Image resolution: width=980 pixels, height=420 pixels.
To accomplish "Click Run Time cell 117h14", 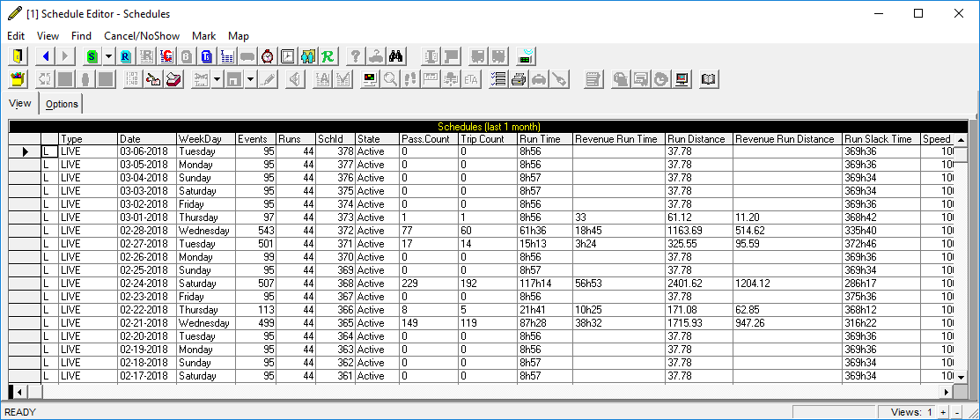I will 545,284.
